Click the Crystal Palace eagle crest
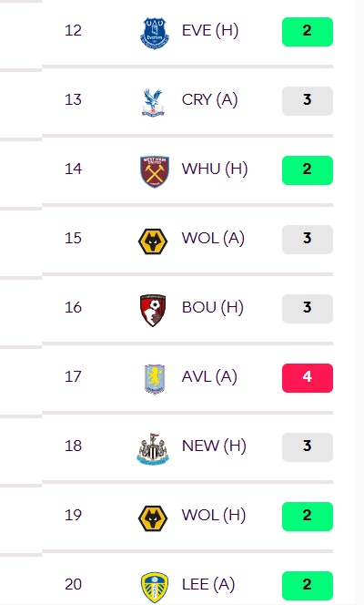The width and height of the screenshot is (364, 605). point(153,102)
